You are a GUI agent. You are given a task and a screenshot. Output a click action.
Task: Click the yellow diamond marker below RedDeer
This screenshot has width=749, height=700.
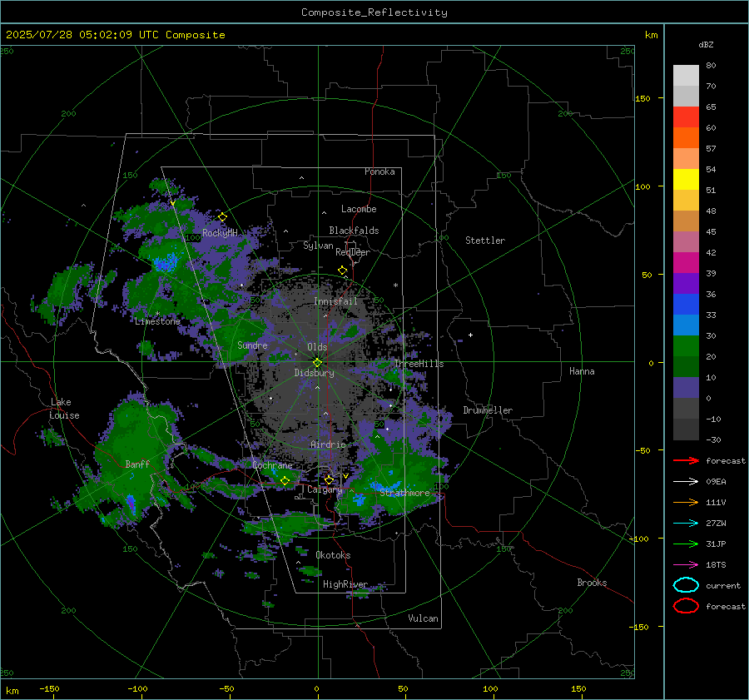pyautogui.click(x=343, y=271)
